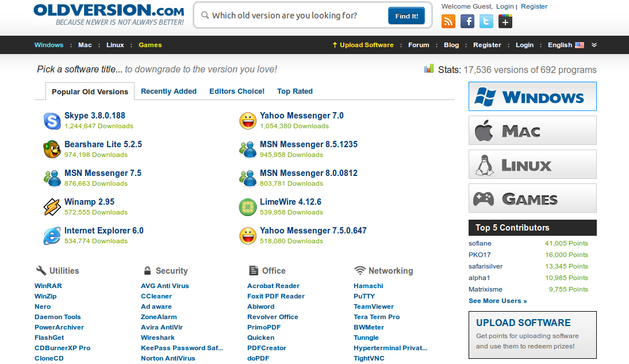Click the large Windows platform button
Image resolution: width=629 pixels, height=364 pixels.
pos(532,96)
